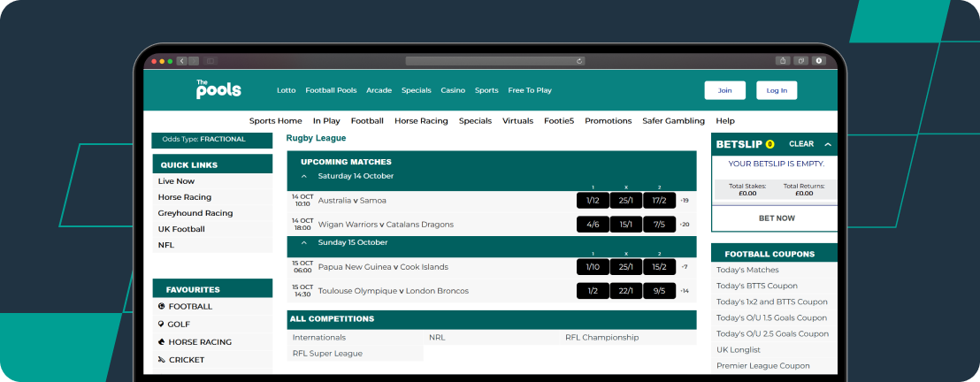Select Wigan Warriors odds 4/6
This screenshot has width=980, height=382.
pyautogui.click(x=593, y=225)
